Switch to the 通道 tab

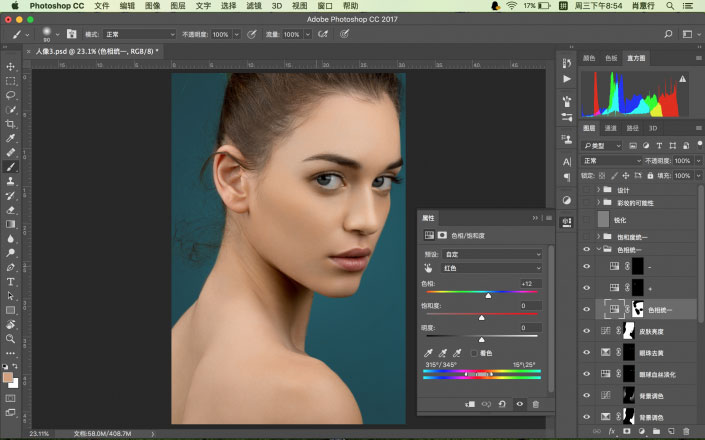tap(611, 128)
